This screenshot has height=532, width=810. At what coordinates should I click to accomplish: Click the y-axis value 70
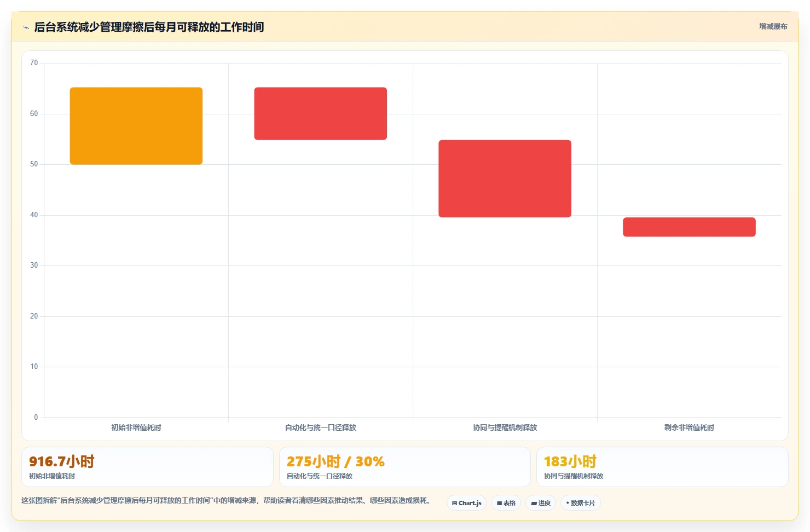(34, 63)
